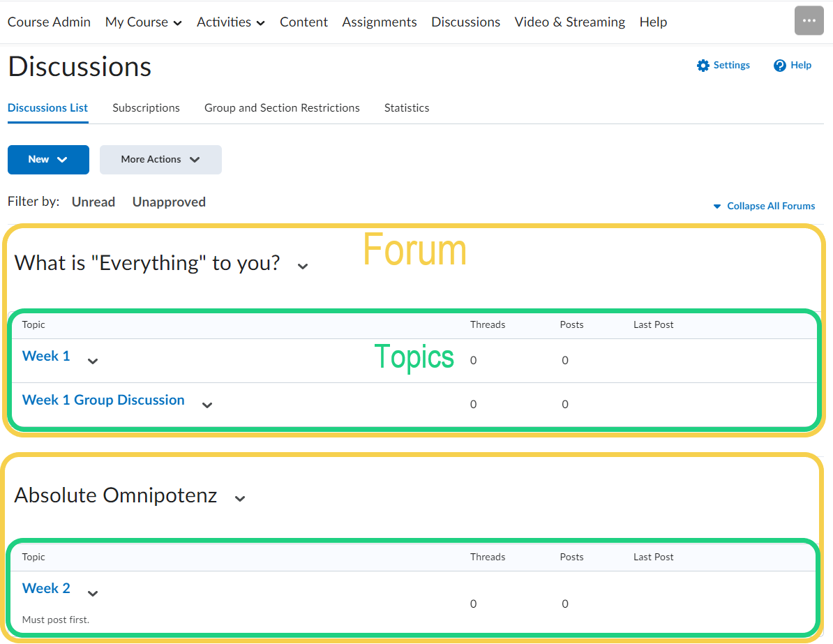
Task: Open Week 1 topic actions chevron
Action: [93, 361]
